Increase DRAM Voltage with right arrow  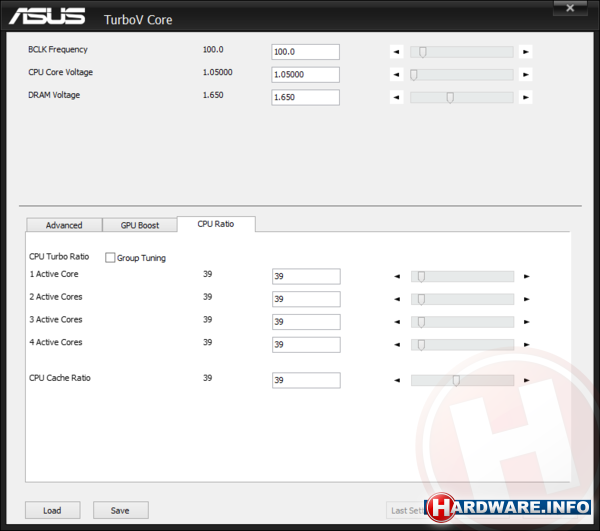(526, 97)
